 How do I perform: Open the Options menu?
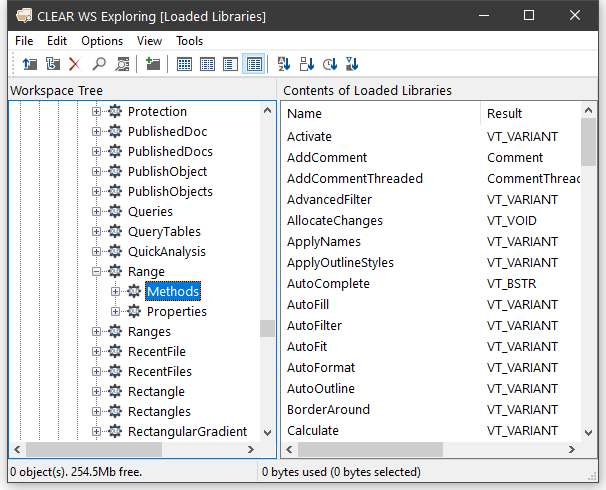click(x=102, y=41)
